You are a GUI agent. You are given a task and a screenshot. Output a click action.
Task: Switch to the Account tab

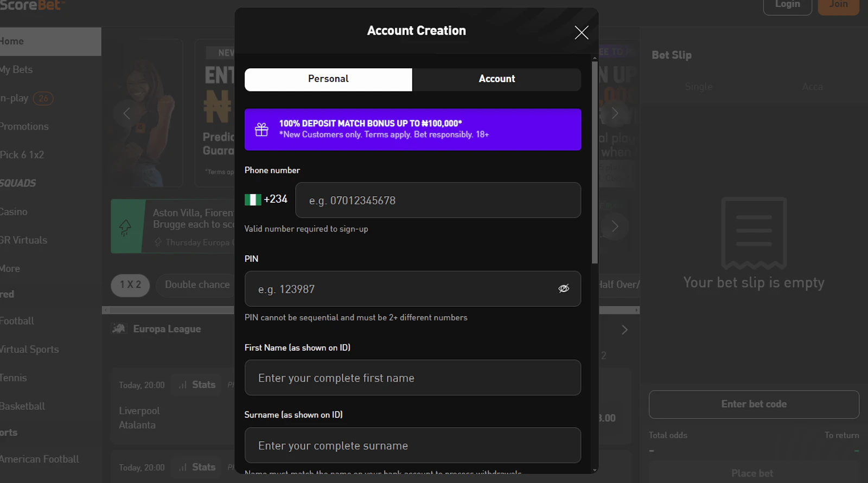[496, 79]
